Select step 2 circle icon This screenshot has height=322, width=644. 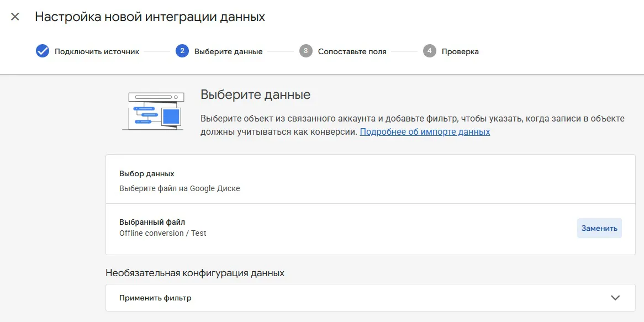pos(182,51)
